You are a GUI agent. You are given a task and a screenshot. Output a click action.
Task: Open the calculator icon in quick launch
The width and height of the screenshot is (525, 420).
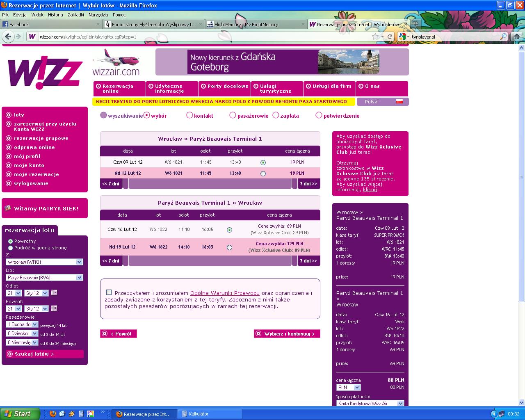(x=81, y=414)
